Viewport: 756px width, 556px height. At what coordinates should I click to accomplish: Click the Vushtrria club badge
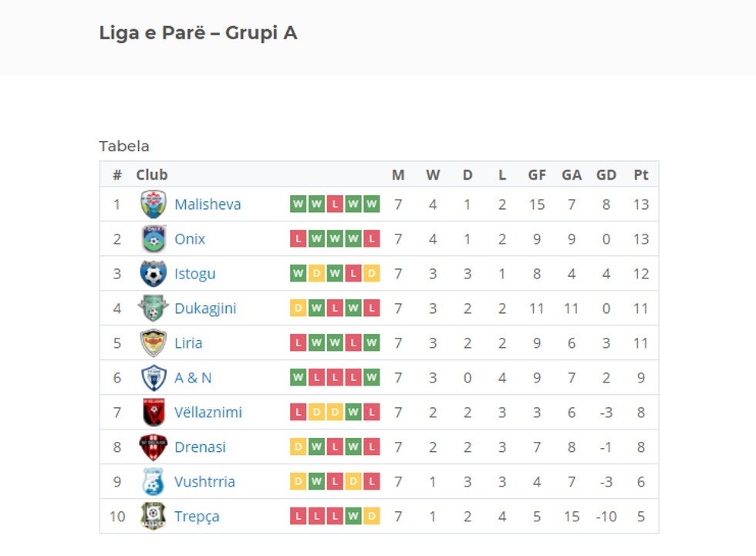pos(153,481)
